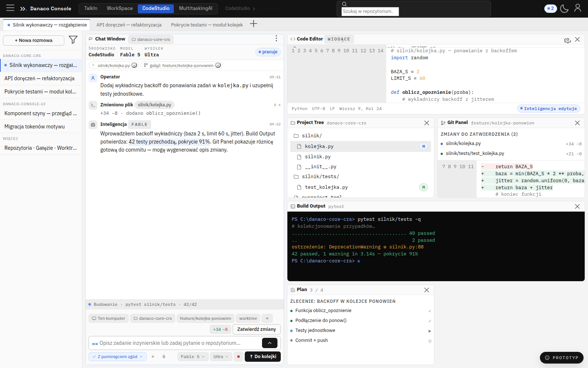This screenshot has height=368, width=588.
Task: Select plan step Funkcja oblicz_opoznienie
Action: click(361, 311)
